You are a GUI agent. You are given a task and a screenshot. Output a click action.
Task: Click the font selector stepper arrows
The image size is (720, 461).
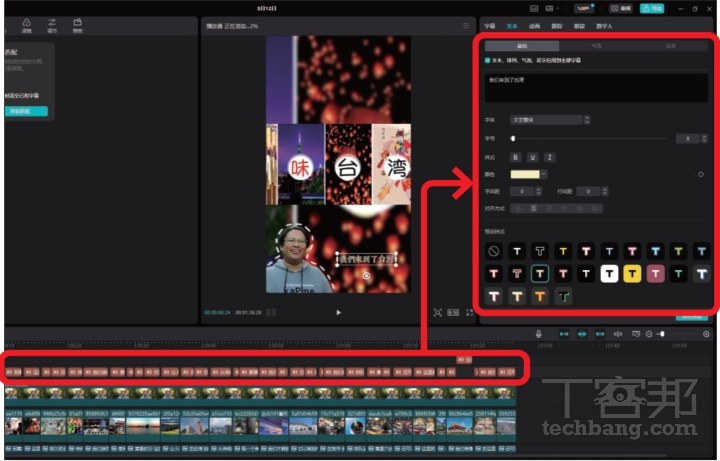(x=587, y=120)
